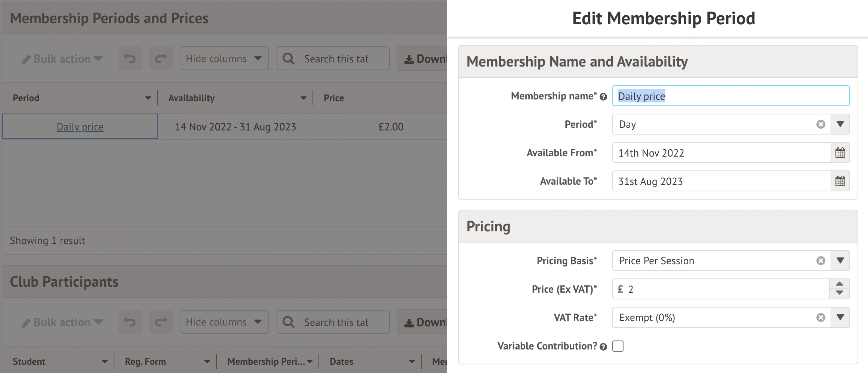Open the Daily price membership link
The width and height of the screenshot is (868, 373).
point(80,127)
